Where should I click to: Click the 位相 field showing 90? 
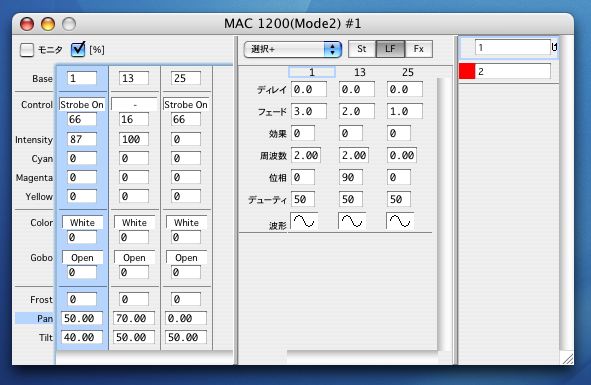tap(351, 178)
